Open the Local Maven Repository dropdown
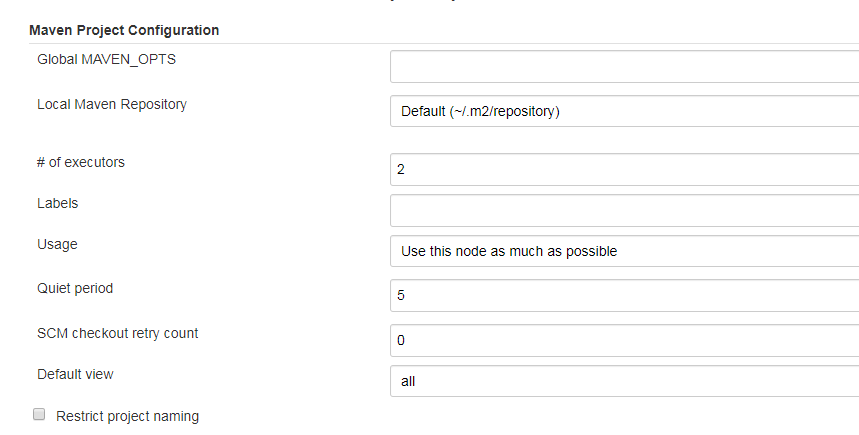Screen dimensions: 859x435 click(x=624, y=111)
